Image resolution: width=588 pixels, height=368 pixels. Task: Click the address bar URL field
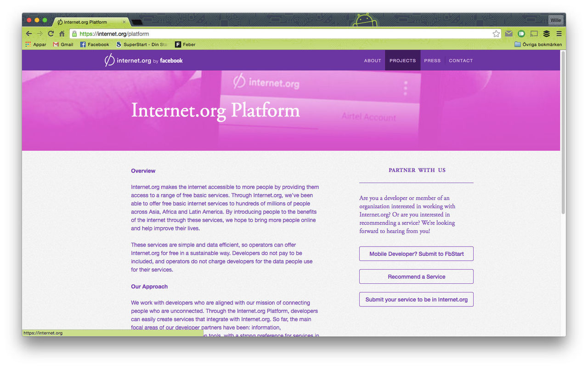tap(285, 34)
